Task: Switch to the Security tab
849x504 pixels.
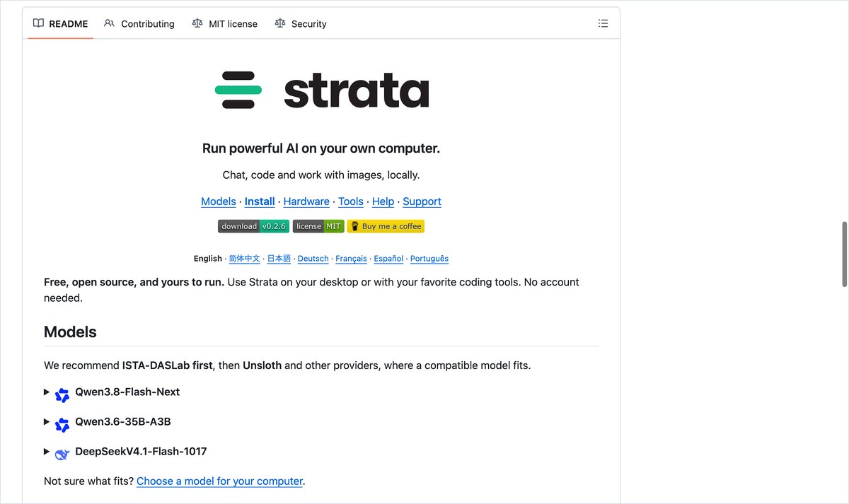Action: (x=300, y=23)
